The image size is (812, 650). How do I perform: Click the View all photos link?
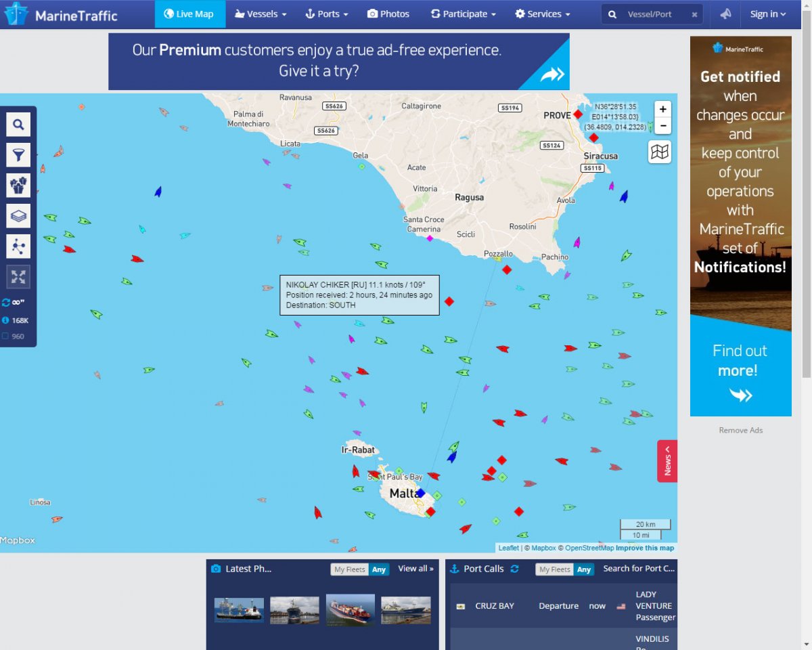click(415, 569)
